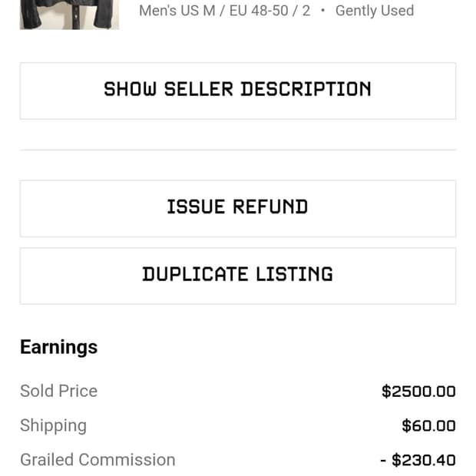
Task: Select the Grailed Commission label
Action: point(98,460)
